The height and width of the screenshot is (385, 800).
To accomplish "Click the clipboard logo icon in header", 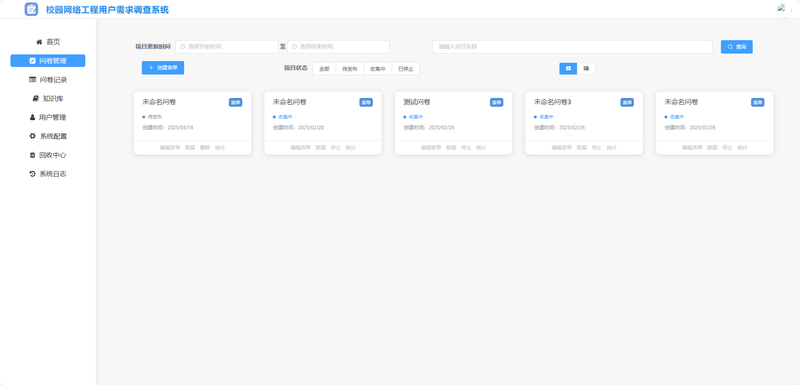I will [x=31, y=9].
